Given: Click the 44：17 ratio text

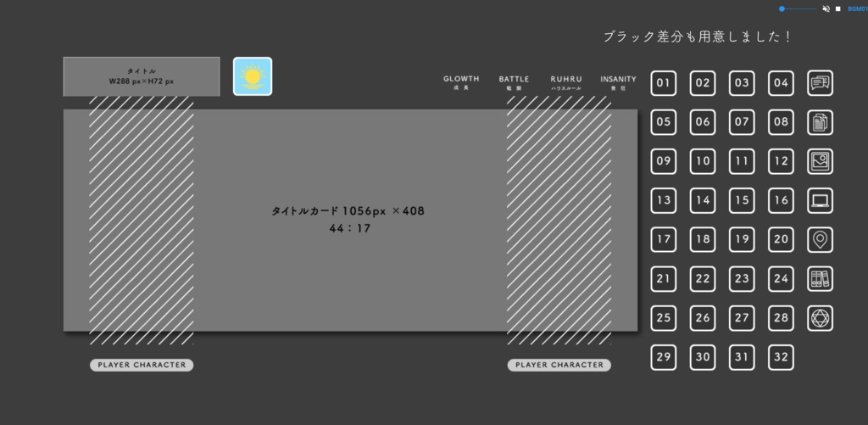Looking at the screenshot, I should coord(350,228).
